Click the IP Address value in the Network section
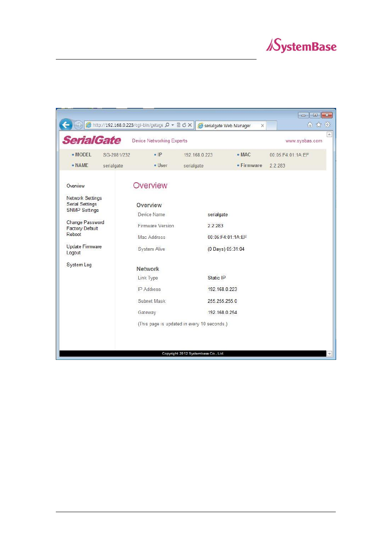The height and width of the screenshot is (554, 392). 222,289
